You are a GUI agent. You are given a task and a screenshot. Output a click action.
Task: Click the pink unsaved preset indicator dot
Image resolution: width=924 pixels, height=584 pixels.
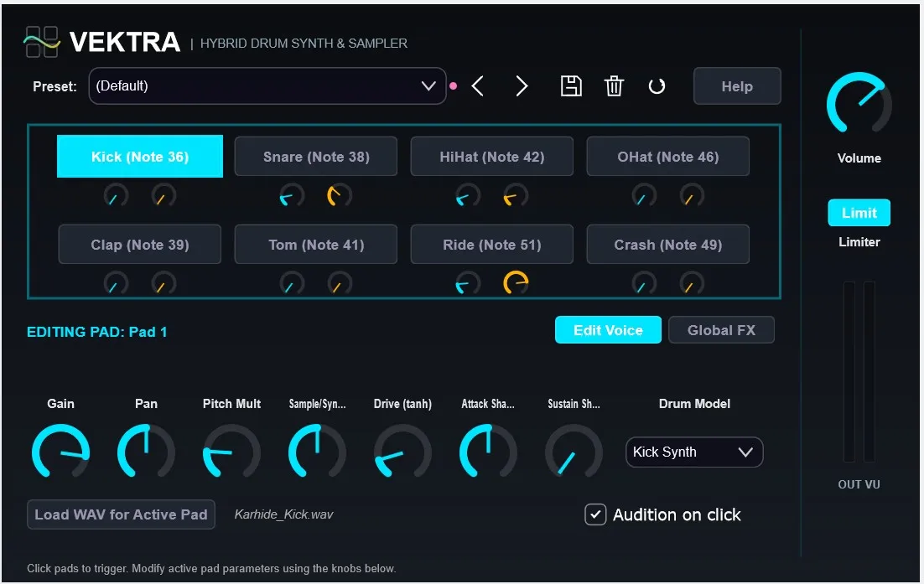pyautogui.click(x=453, y=86)
